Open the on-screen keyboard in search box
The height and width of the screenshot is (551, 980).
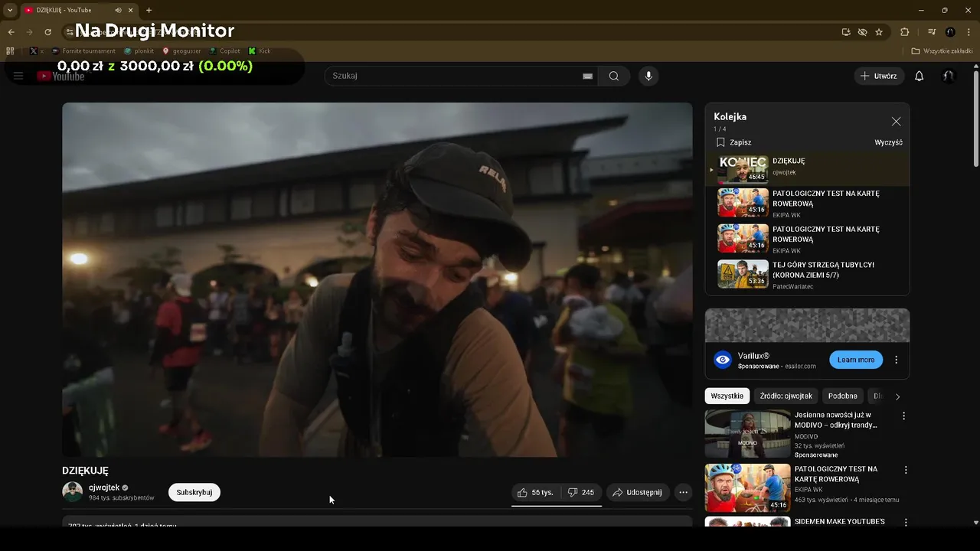click(x=587, y=76)
